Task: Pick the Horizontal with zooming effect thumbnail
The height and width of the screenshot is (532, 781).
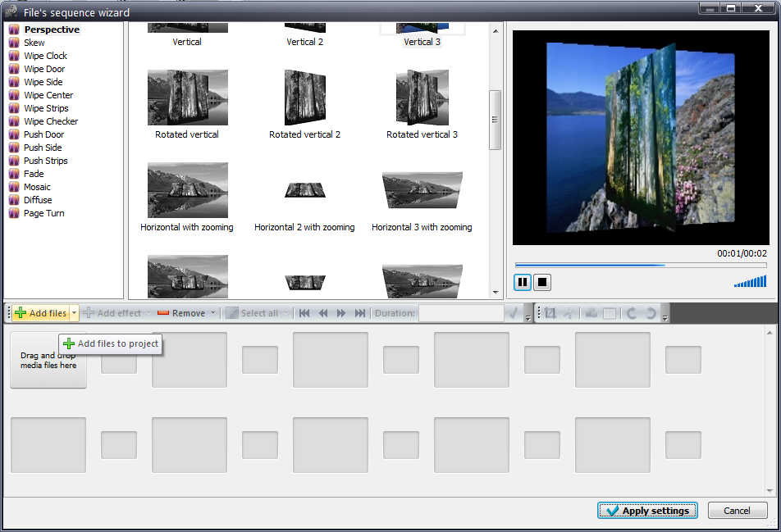Action: click(x=187, y=191)
